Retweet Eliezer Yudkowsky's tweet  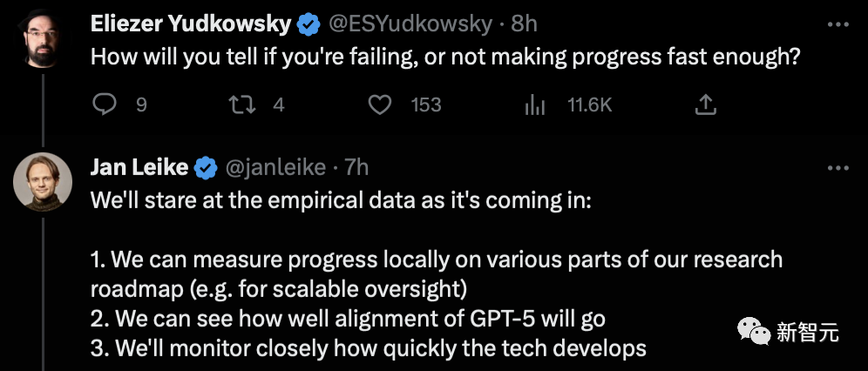click(242, 105)
